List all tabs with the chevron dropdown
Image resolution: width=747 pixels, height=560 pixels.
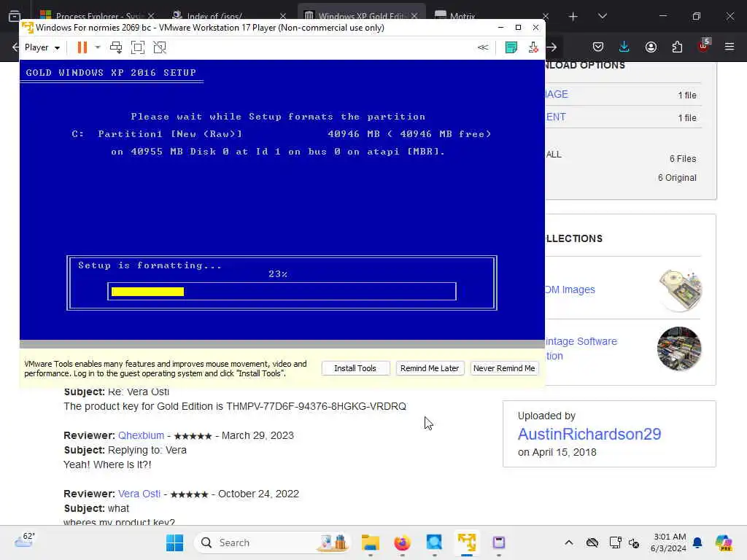point(602,16)
